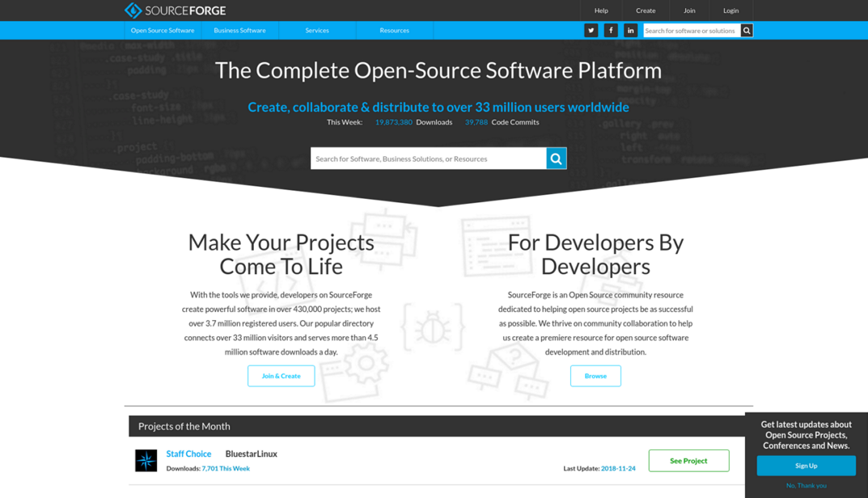Click the Browse button under For Developers

[x=595, y=375]
